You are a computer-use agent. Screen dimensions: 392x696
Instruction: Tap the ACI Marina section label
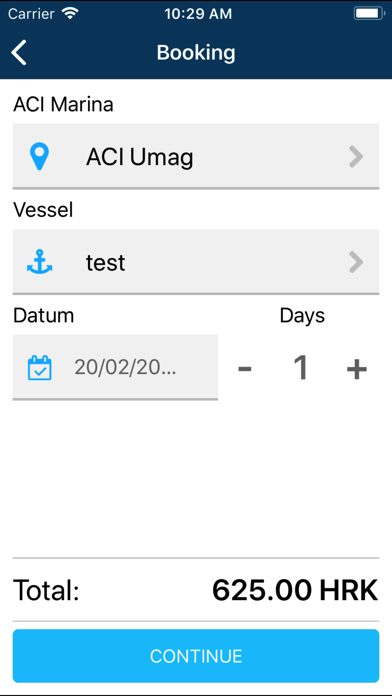click(x=63, y=105)
